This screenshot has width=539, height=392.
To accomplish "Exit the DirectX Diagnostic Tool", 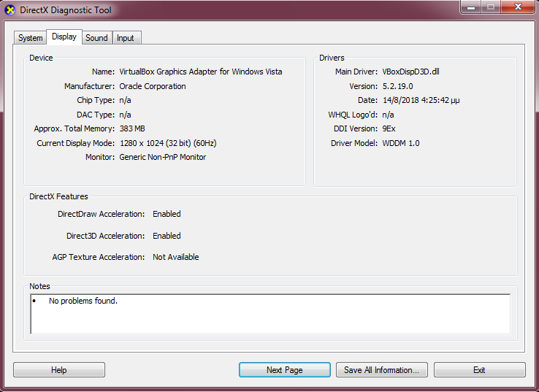I will [480, 370].
